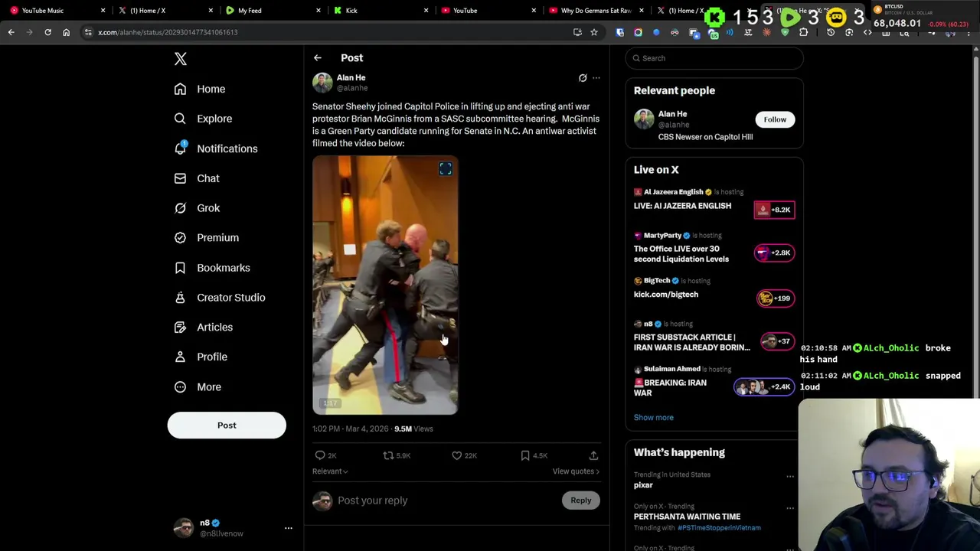Open options for PERTHSANTA trend
Viewport: 980px width, 551px height.
point(790,508)
